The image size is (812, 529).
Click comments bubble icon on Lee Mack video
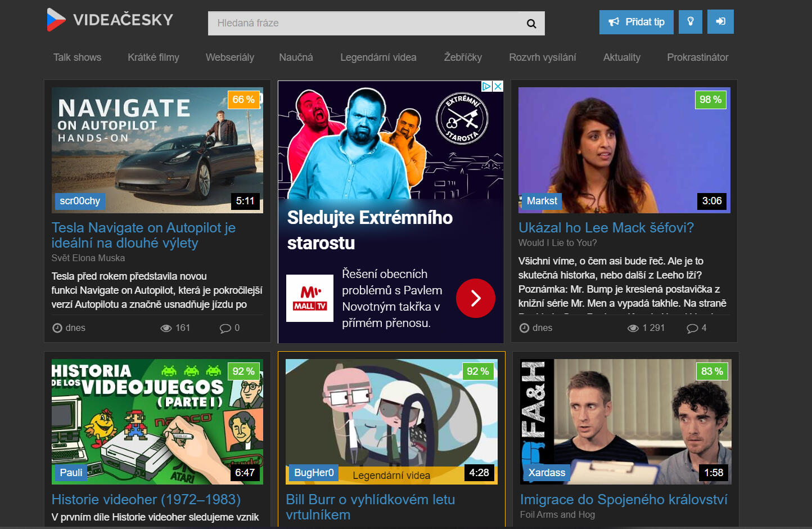[x=692, y=328]
